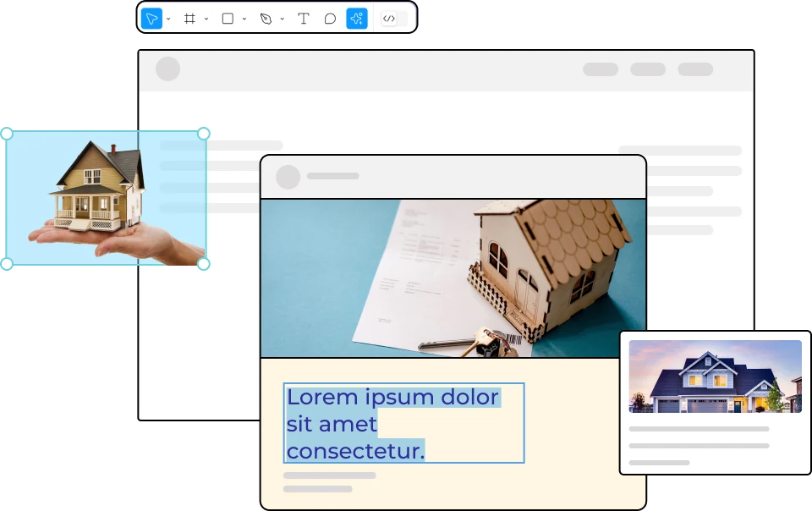This screenshot has height=511, width=812.
Task: Click the bottom-right handle of selected image
Action: pos(203,264)
